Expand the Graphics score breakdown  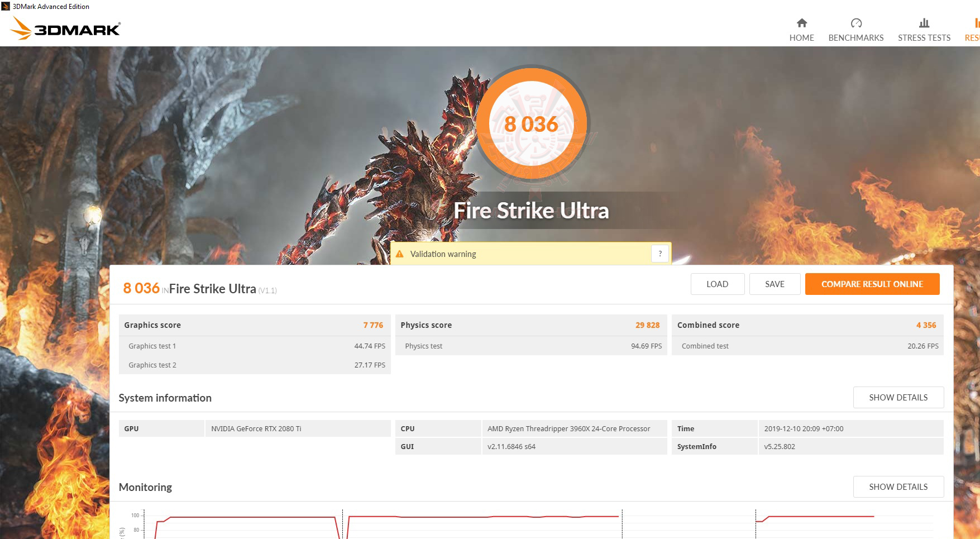pyautogui.click(x=254, y=325)
